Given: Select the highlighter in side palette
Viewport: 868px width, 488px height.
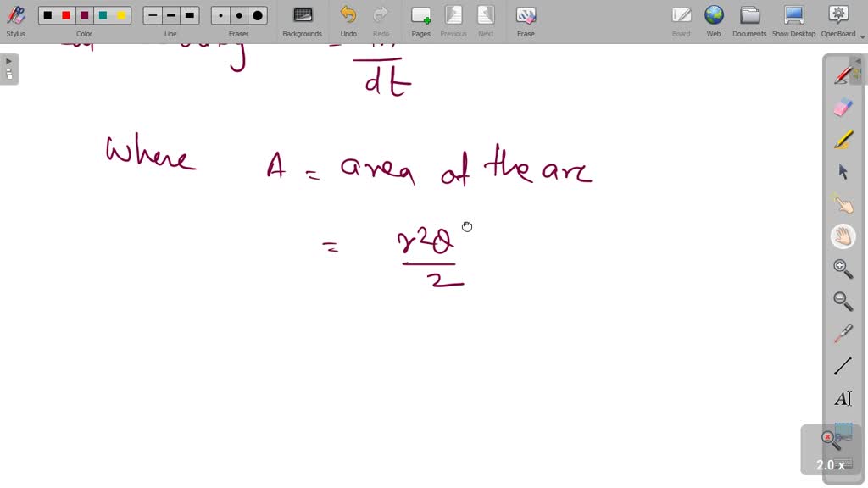Looking at the screenshot, I should pyautogui.click(x=843, y=140).
